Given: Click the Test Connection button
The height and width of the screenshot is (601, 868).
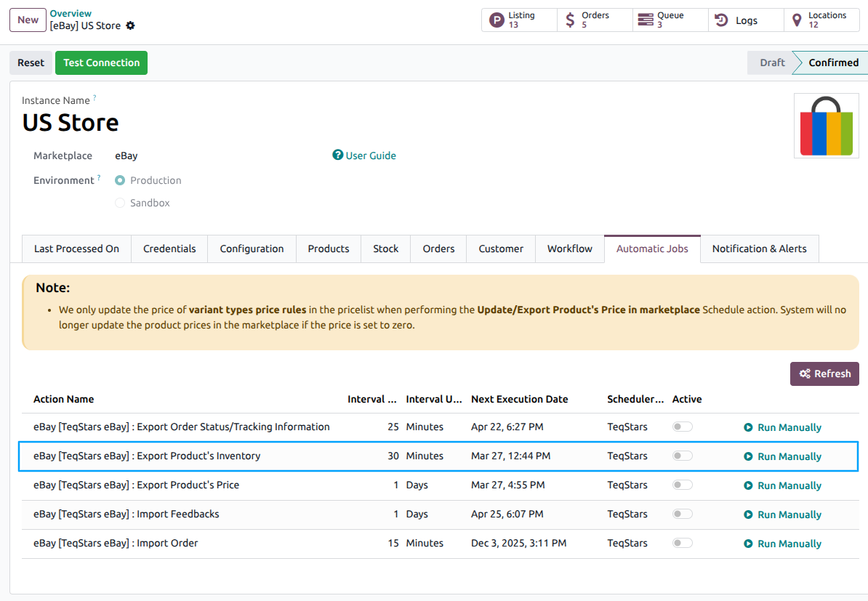Looking at the screenshot, I should tap(101, 62).
